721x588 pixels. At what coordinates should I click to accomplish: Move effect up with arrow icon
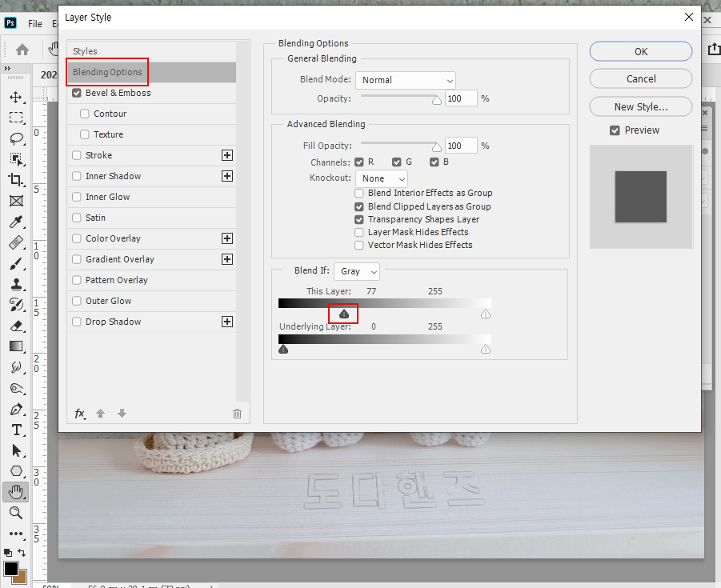tap(100, 414)
